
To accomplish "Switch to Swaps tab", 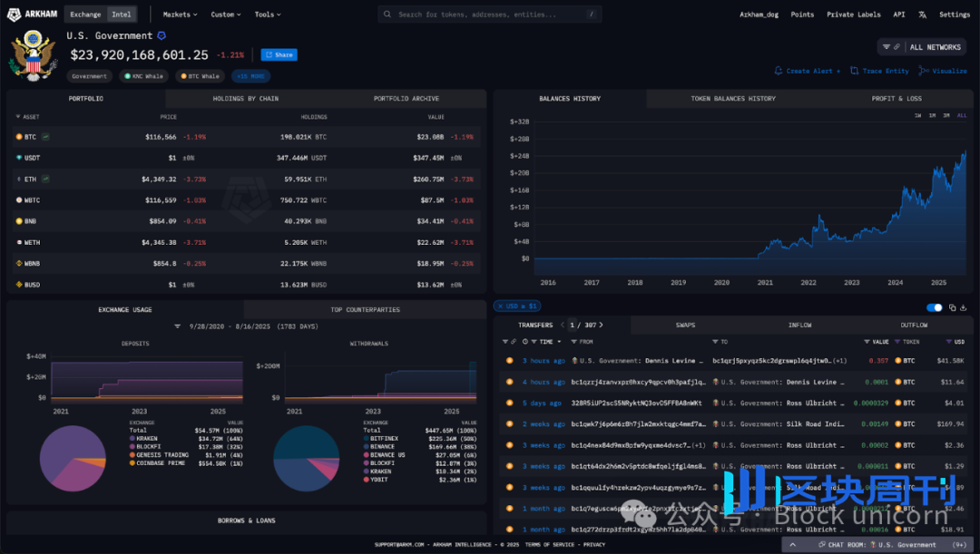I will pyautogui.click(x=685, y=325).
